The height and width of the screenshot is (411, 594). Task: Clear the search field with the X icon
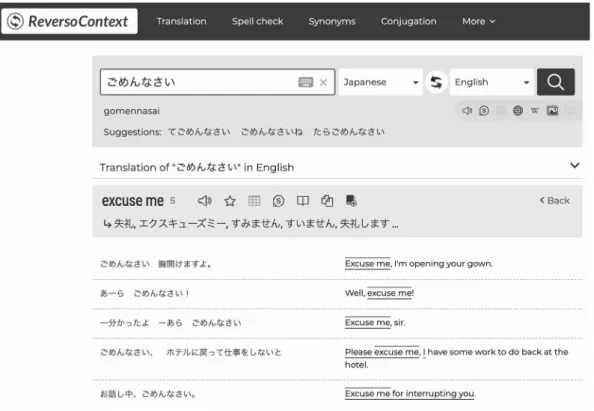[x=323, y=82]
